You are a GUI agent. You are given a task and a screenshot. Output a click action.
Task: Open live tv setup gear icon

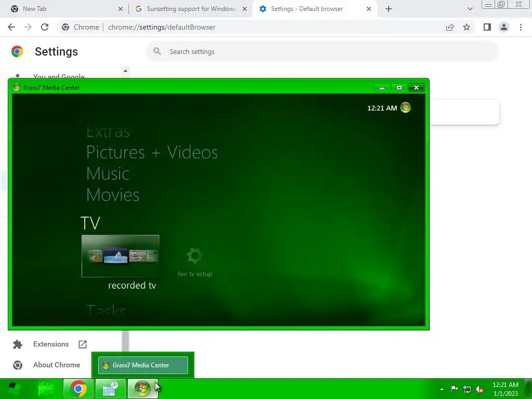click(x=194, y=256)
